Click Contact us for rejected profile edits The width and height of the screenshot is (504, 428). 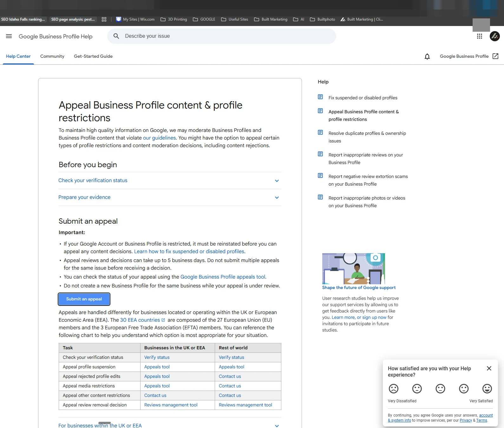coord(230,376)
